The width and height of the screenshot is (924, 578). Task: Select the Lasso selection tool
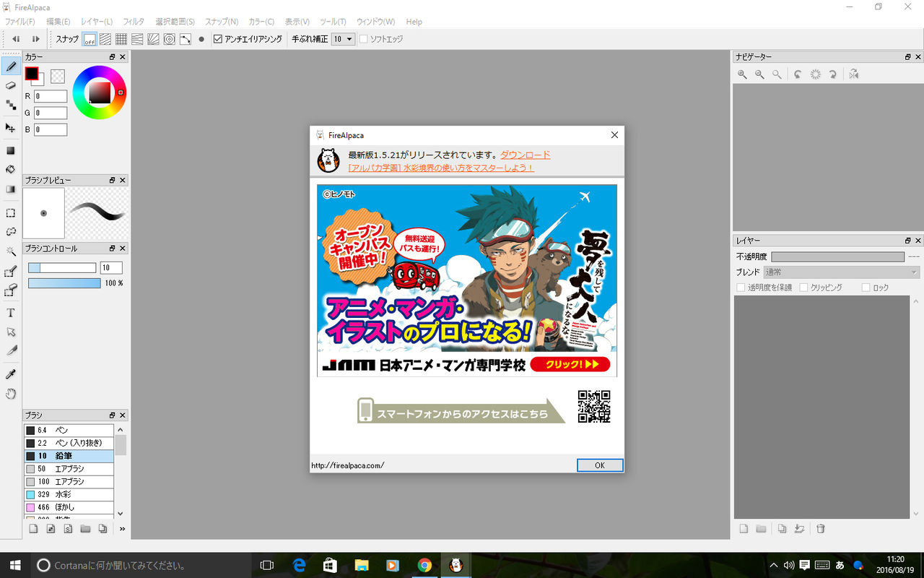[x=11, y=232]
